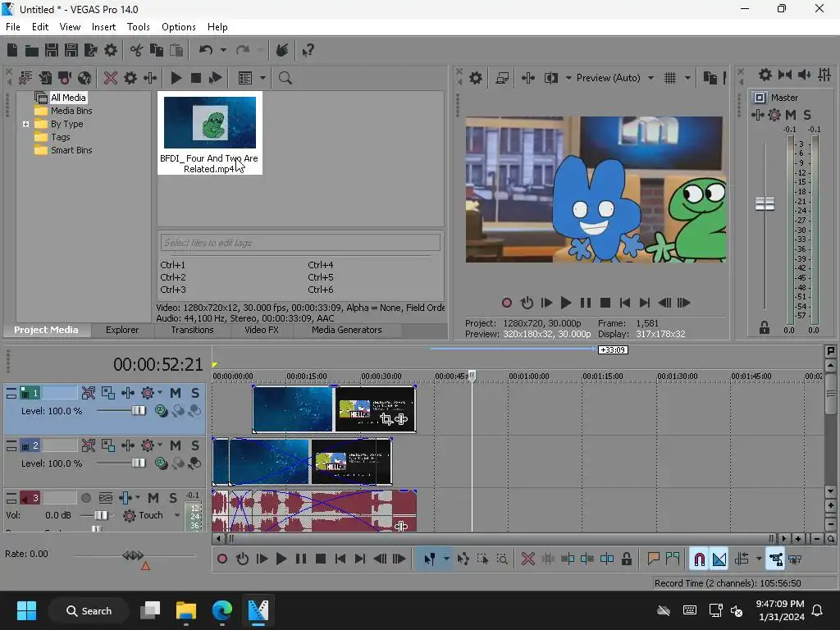Open track 1 automation settings dropdown

point(160,393)
